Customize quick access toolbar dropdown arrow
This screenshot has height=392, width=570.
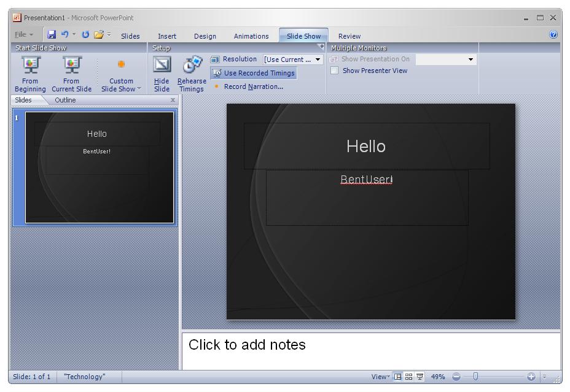click(109, 34)
